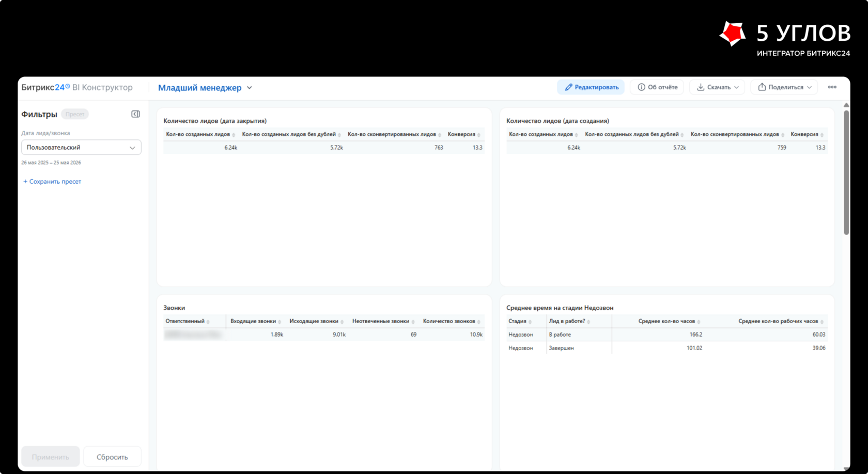Click the date range text 26 мая 2025 – 25 мая 2026

click(51, 163)
